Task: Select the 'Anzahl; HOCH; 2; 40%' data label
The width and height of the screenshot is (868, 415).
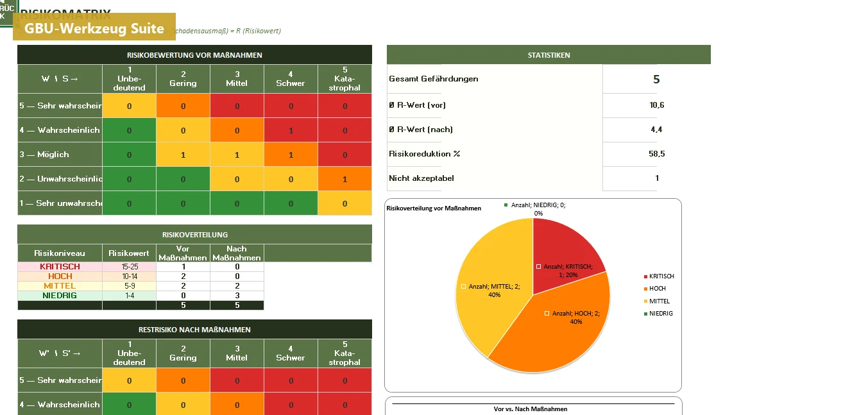Action: pyautogui.click(x=572, y=318)
